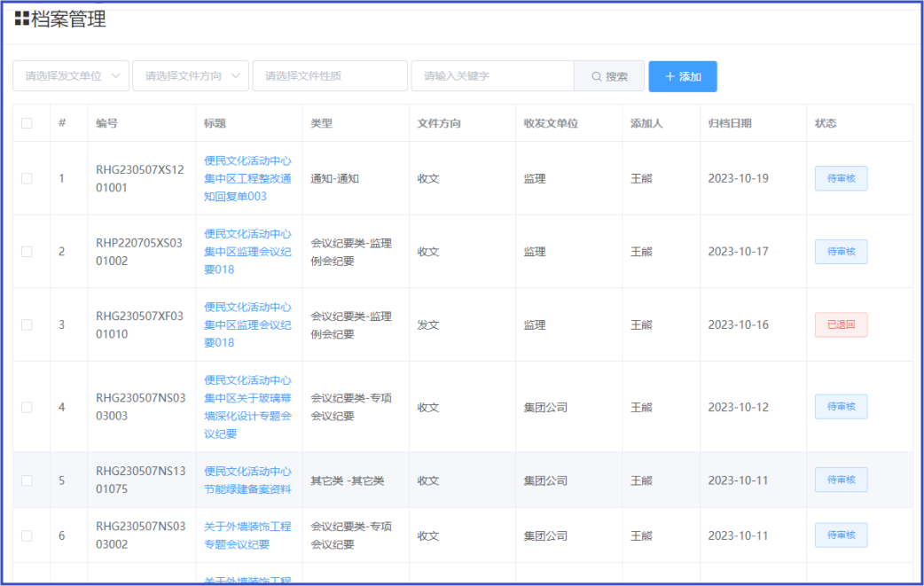924x586 pixels.
Task: Click the 档案管理 page title
Action: tap(69, 19)
